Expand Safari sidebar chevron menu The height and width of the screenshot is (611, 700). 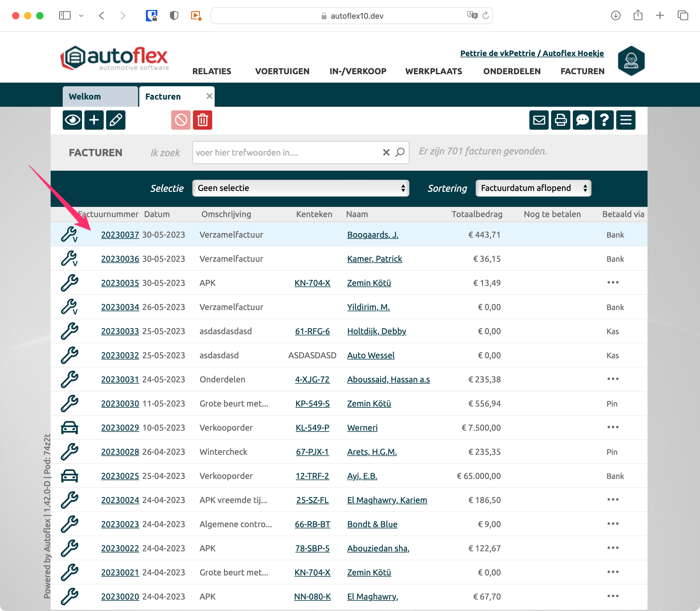[x=81, y=16]
